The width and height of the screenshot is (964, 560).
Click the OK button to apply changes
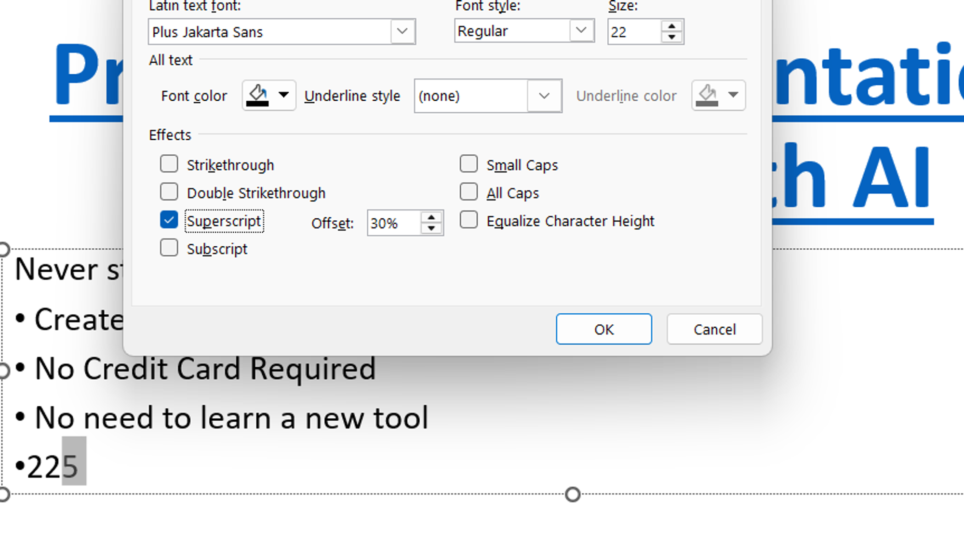click(603, 329)
